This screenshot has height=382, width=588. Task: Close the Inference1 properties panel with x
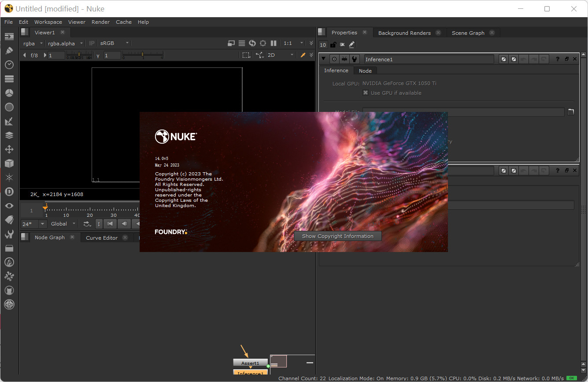point(575,59)
